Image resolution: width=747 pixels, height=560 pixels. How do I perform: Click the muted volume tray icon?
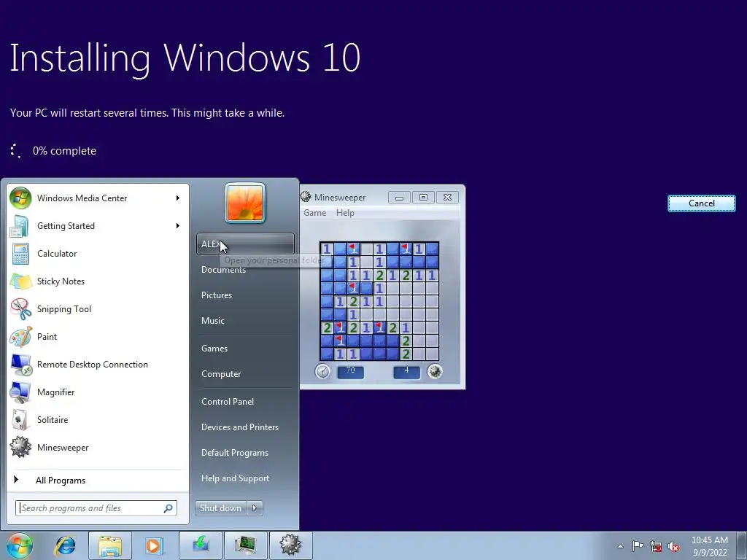coord(673,546)
